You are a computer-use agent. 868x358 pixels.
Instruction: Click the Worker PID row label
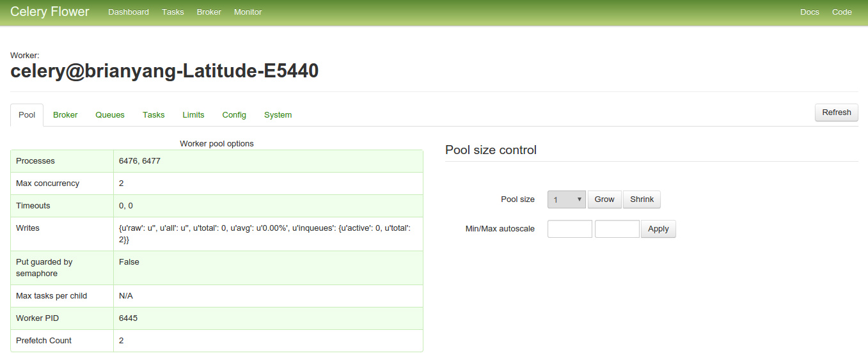(37, 318)
